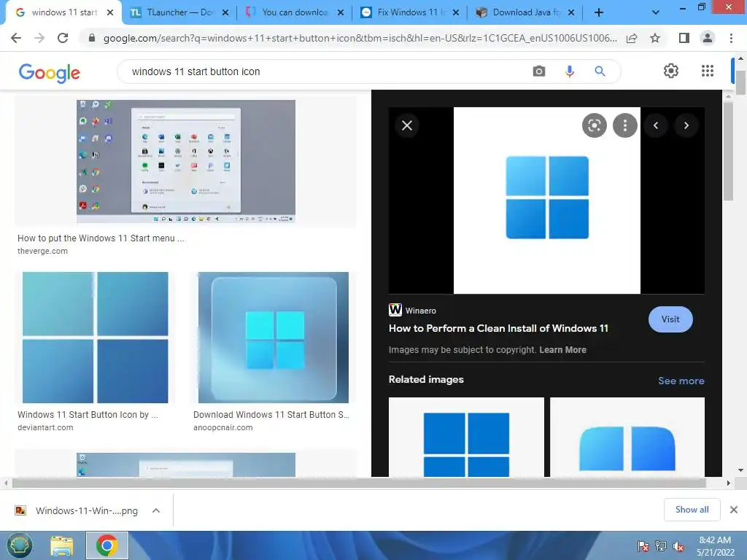Close the image preview panel
747x560 pixels.
[x=407, y=125]
